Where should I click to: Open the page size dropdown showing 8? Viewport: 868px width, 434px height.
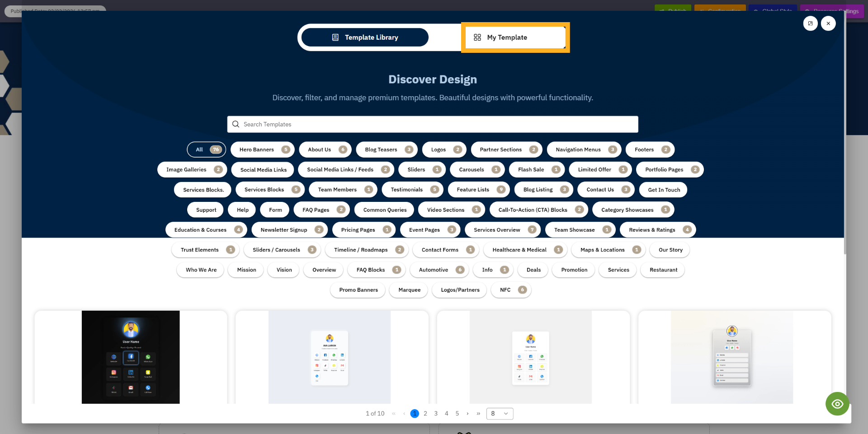500,414
